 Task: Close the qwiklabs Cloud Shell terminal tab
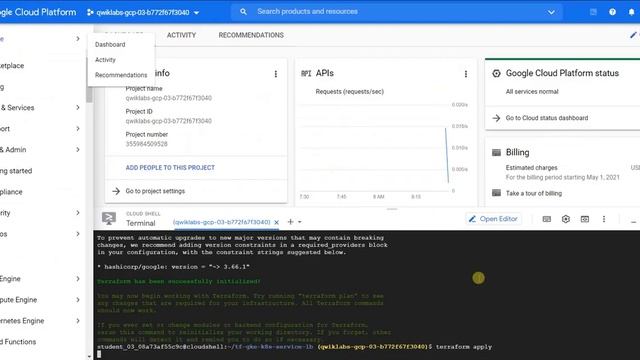point(276,222)
